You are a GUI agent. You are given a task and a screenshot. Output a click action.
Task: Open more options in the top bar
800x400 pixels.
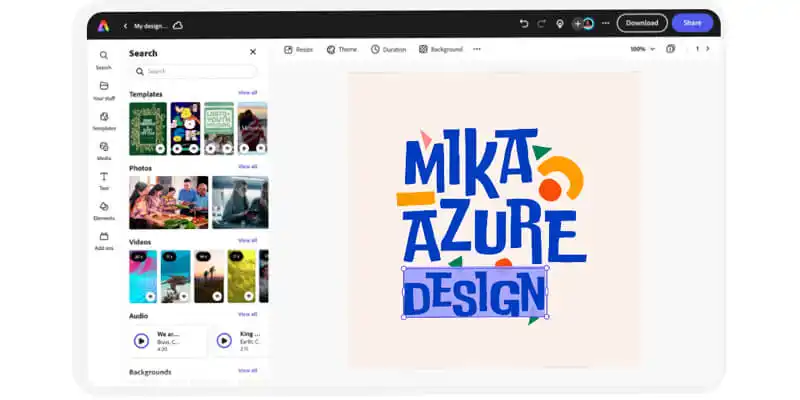click(x=606, y=23)
